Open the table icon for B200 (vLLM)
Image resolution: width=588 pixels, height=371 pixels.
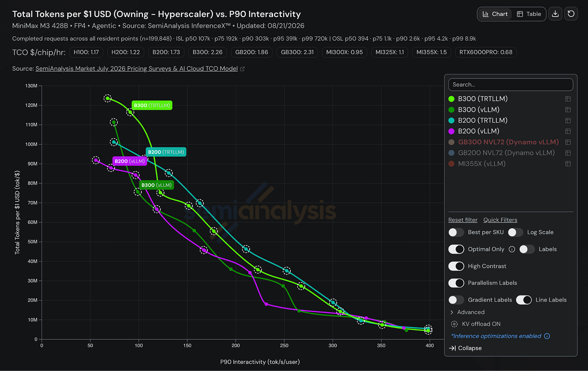pos(568,131)
